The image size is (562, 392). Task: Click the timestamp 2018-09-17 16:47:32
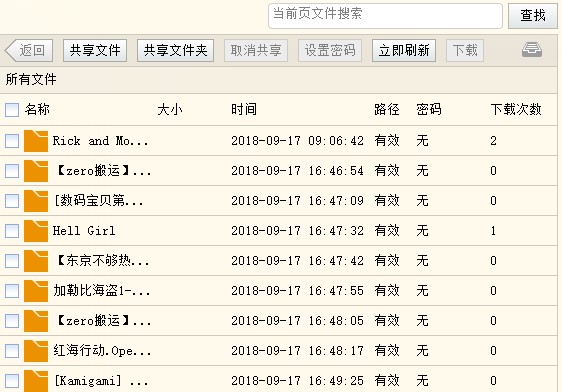coord(297,231)
